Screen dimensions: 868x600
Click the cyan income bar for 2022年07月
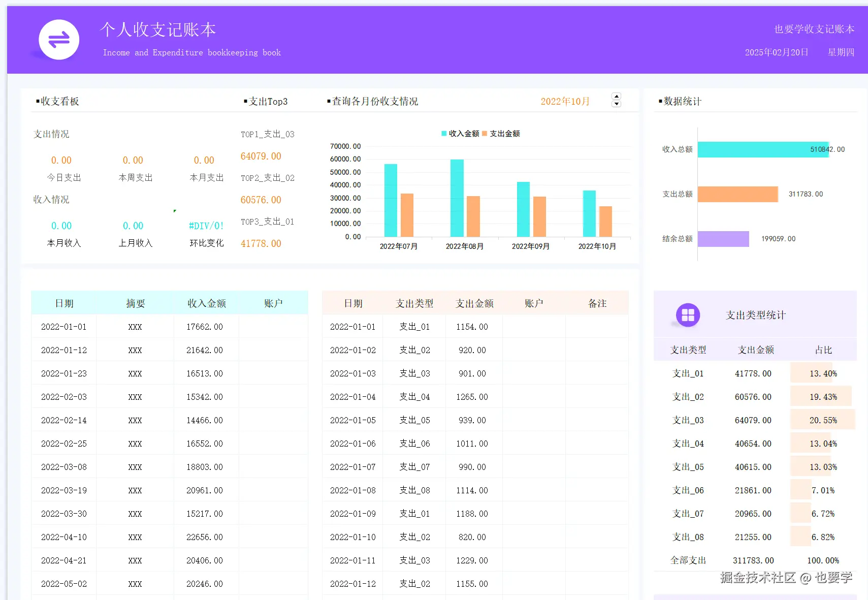click(x=391, y=200)
